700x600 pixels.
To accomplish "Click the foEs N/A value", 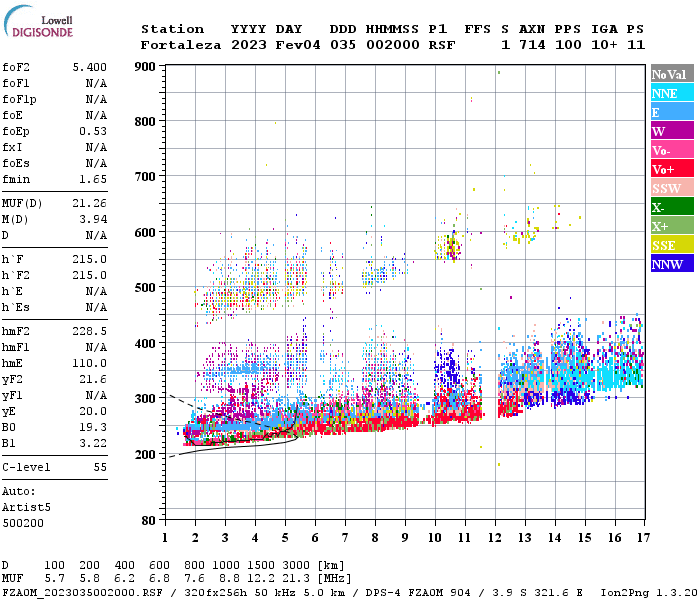I will [96, 163].
